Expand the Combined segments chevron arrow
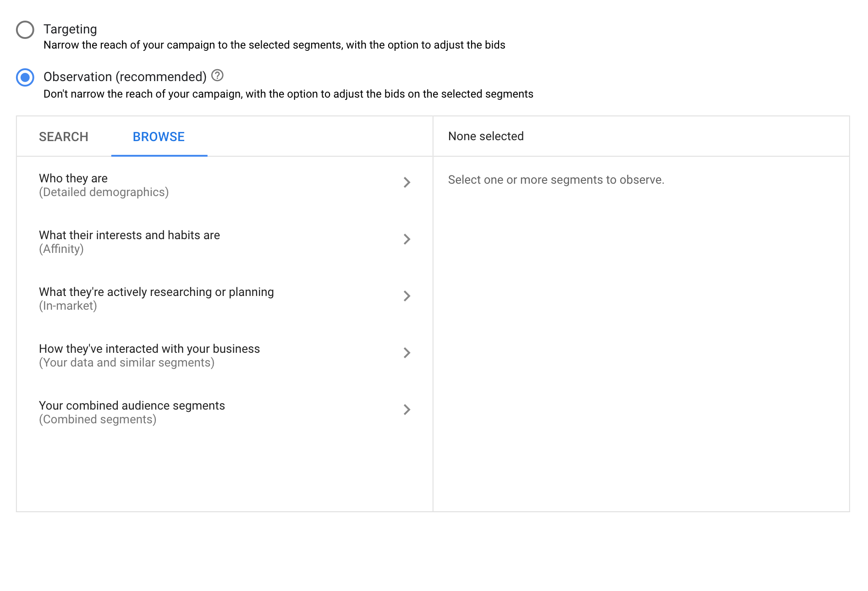Screen dimensions: 868x591 407,410
